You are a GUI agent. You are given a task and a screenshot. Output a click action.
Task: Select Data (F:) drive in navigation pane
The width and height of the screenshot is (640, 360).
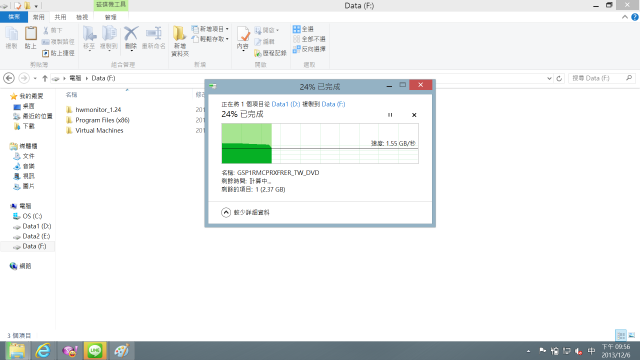pos(29,246)
